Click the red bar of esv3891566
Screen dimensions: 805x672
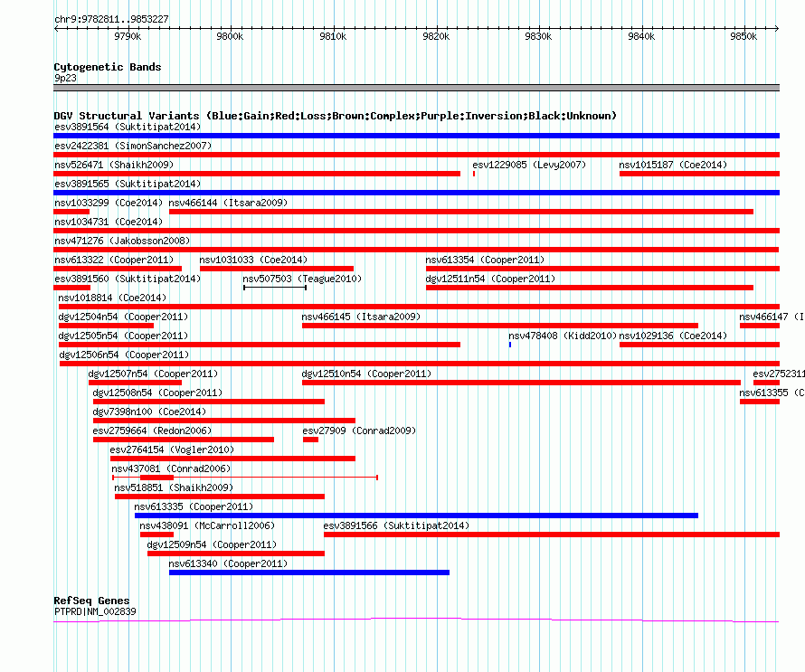[552, 535]
